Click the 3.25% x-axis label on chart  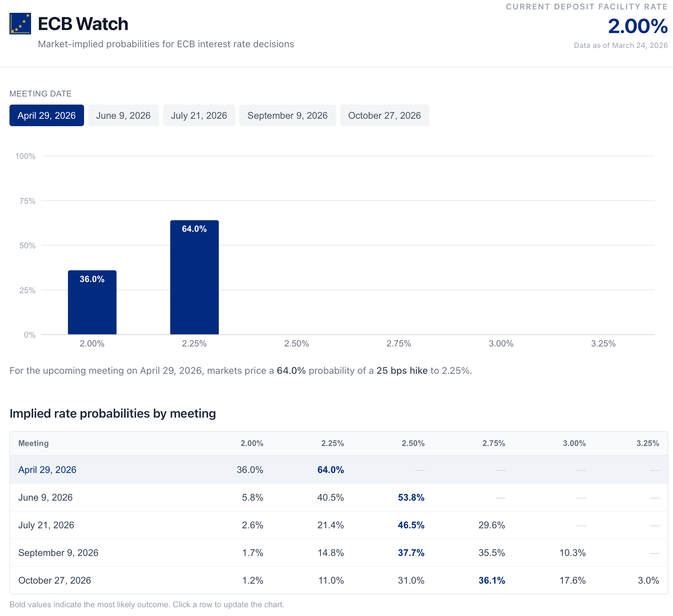tap(603, 343)
